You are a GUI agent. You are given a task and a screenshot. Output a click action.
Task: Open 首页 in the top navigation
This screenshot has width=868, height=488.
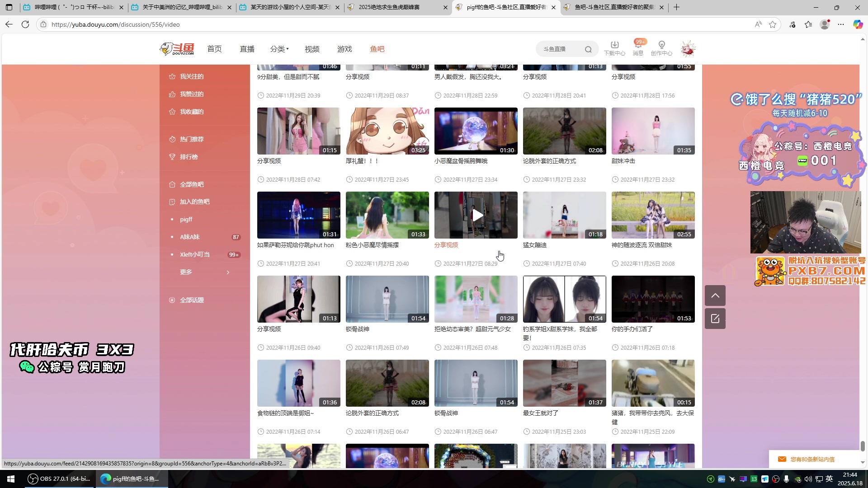[214, 49]
